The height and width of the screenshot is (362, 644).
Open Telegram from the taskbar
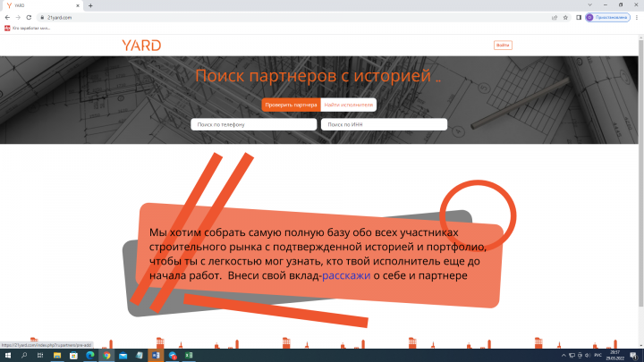click(x=172, y=356)
